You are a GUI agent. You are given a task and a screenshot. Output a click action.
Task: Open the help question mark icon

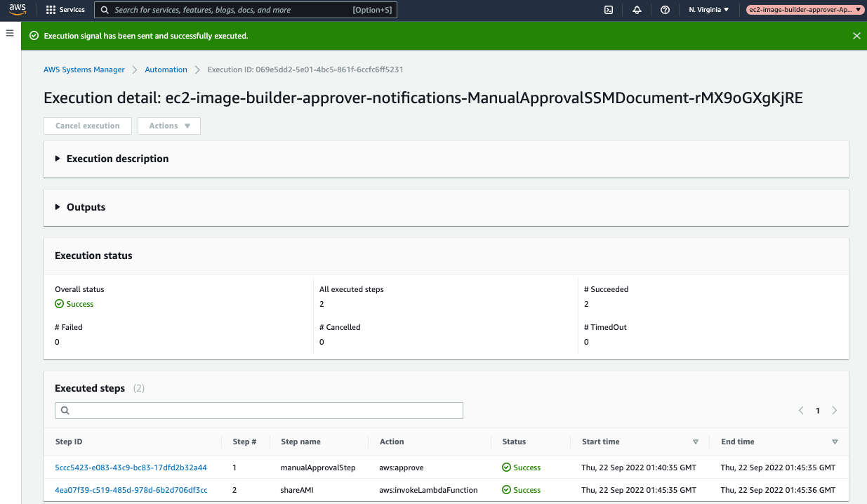[x=665, y=10]
